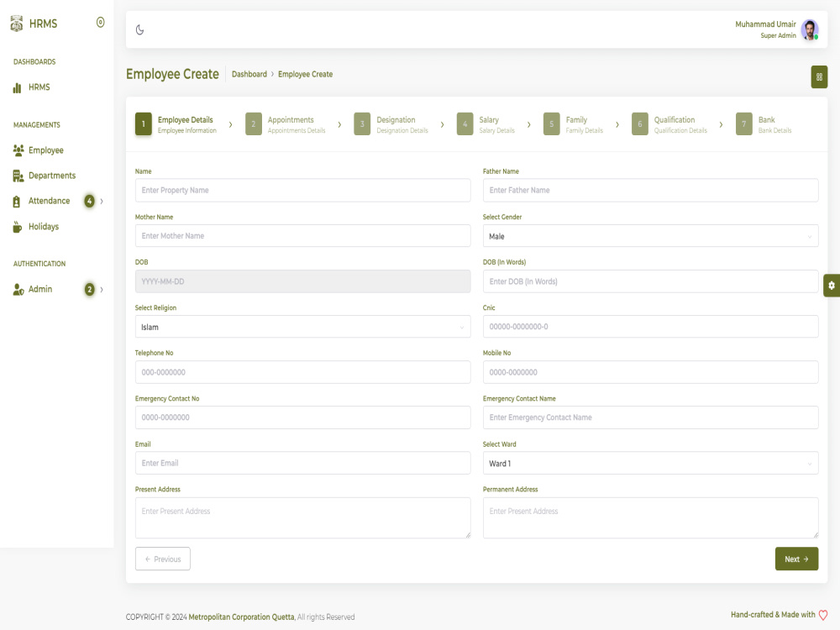The image size is (840, 630).
Task: Open Muhammad Umair profile avatar
Action: 810,29
